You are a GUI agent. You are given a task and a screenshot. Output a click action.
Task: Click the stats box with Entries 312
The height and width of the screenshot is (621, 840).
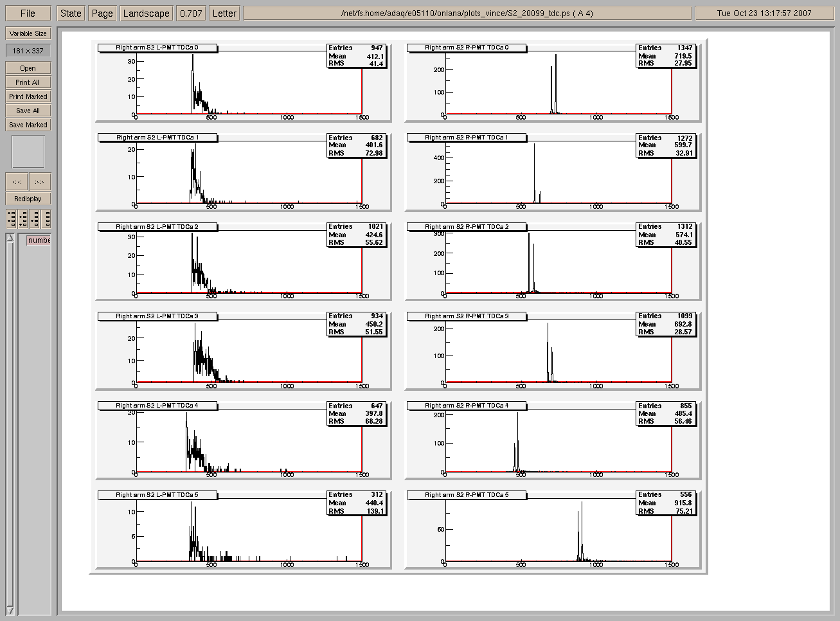pos(357,503)
